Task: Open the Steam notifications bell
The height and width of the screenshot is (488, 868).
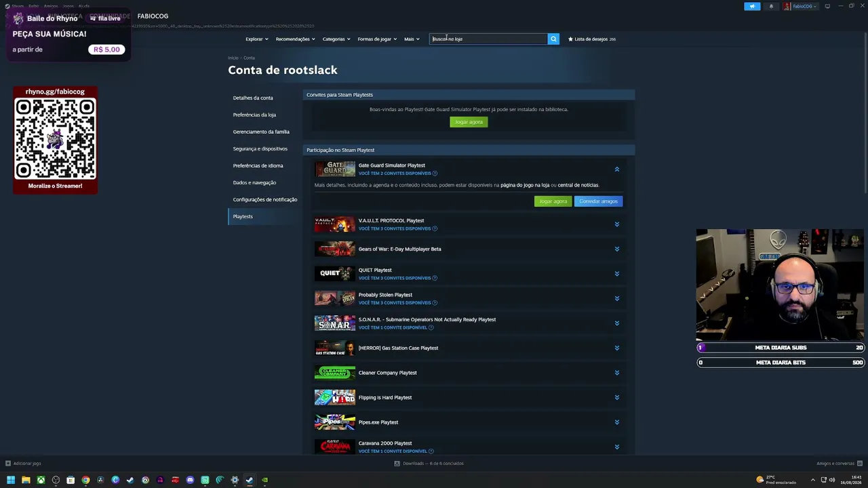Action: [771, 6]
